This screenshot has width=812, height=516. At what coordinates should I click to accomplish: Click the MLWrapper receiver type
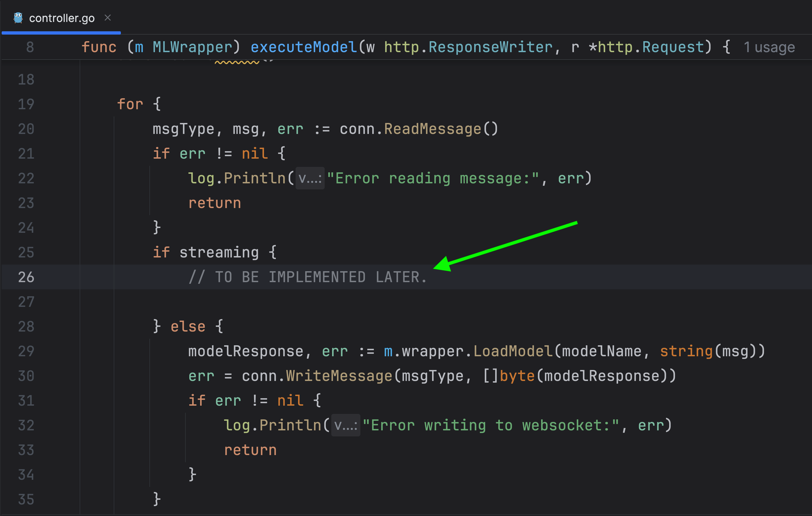click(x=192, y=47)
